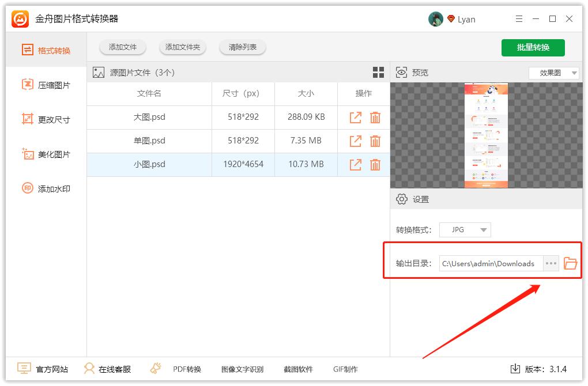This screenshot has width=588, height=386.
Task: Expand the JPG output format dropdown
Action: click(465, 229)
